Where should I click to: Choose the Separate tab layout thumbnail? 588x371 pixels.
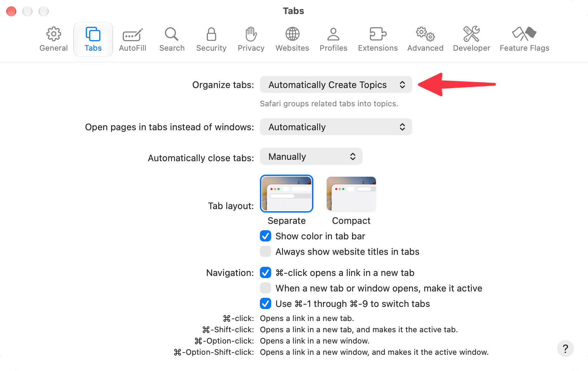pos(287,194)
